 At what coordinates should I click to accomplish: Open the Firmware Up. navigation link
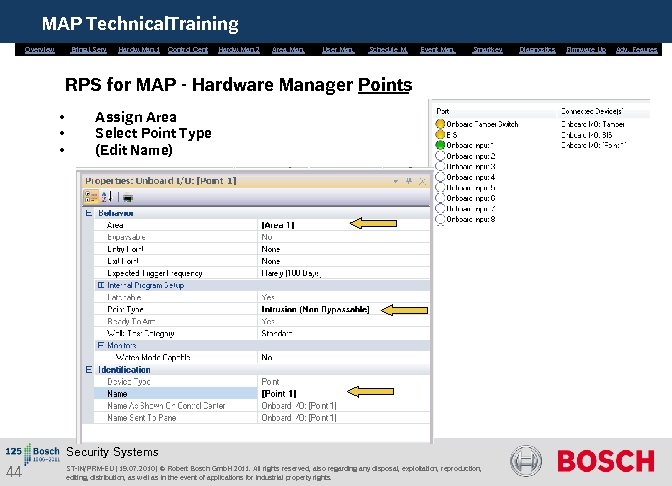586,50
